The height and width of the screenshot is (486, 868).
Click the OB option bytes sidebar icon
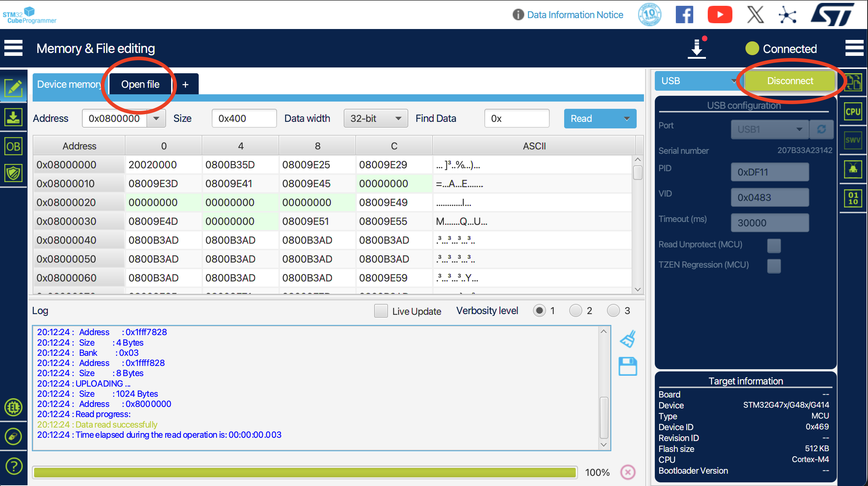13,147
